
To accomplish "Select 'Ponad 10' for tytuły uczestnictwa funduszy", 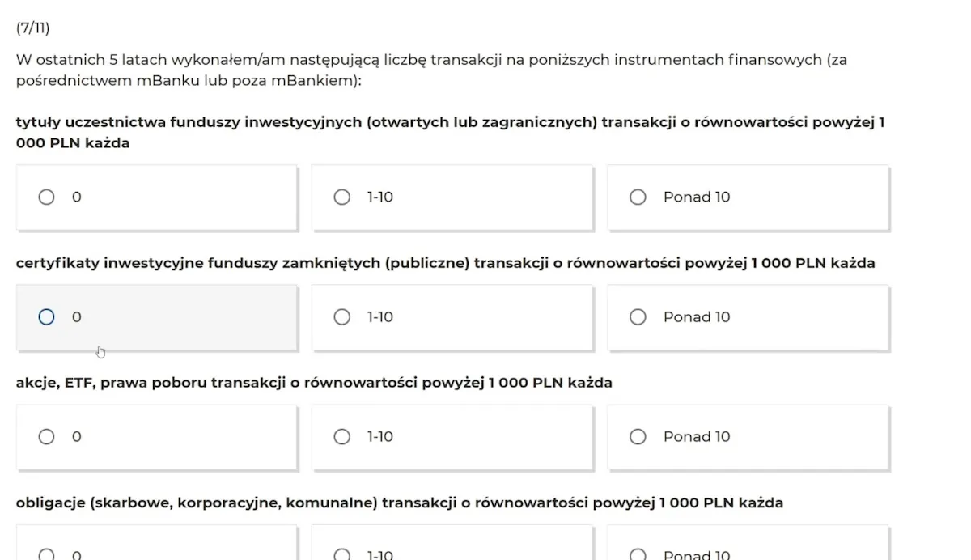I will 638,196.
